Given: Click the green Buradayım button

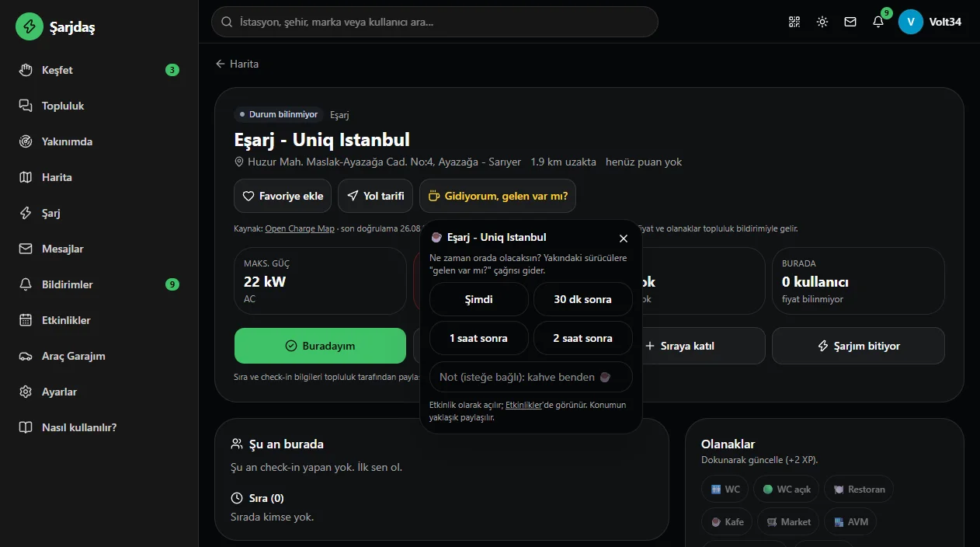Looking at the screenshot, I should point(320,346).
